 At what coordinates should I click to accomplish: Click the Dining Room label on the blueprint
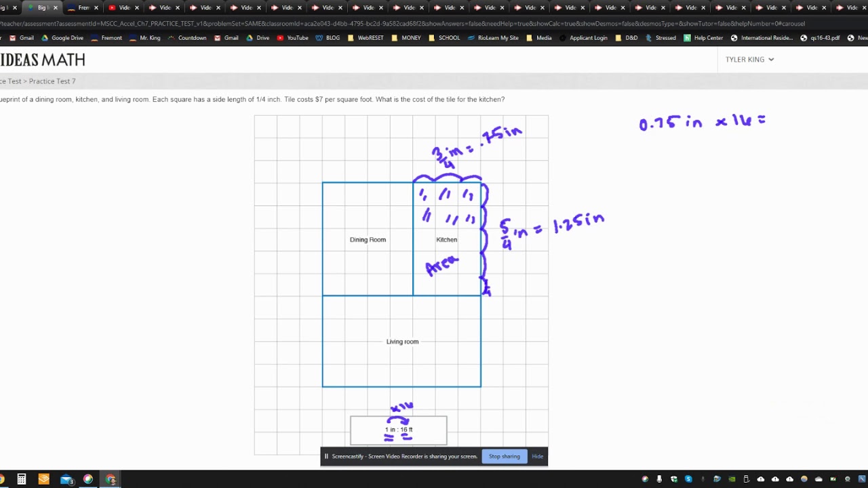(x=368, y=240)
